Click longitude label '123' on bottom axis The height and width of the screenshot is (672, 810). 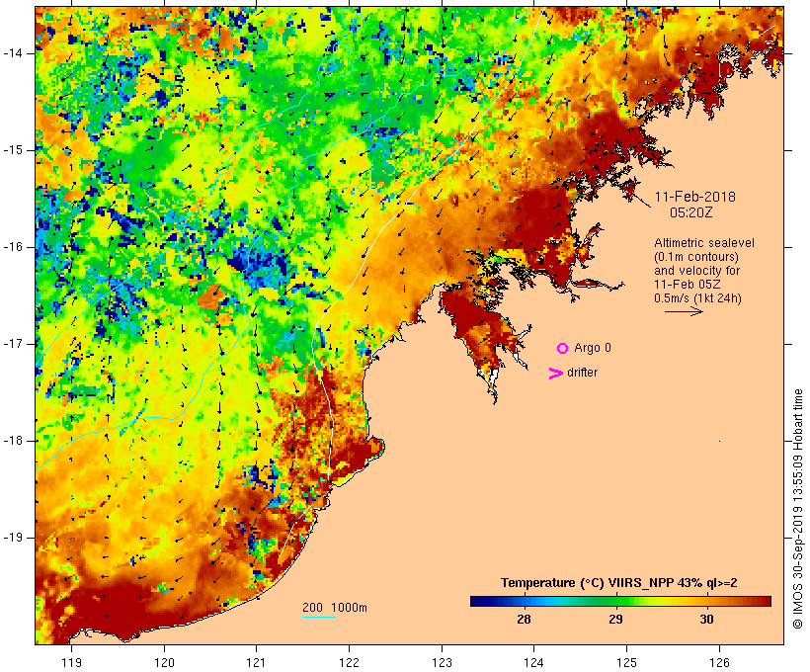tap(443, 662)
